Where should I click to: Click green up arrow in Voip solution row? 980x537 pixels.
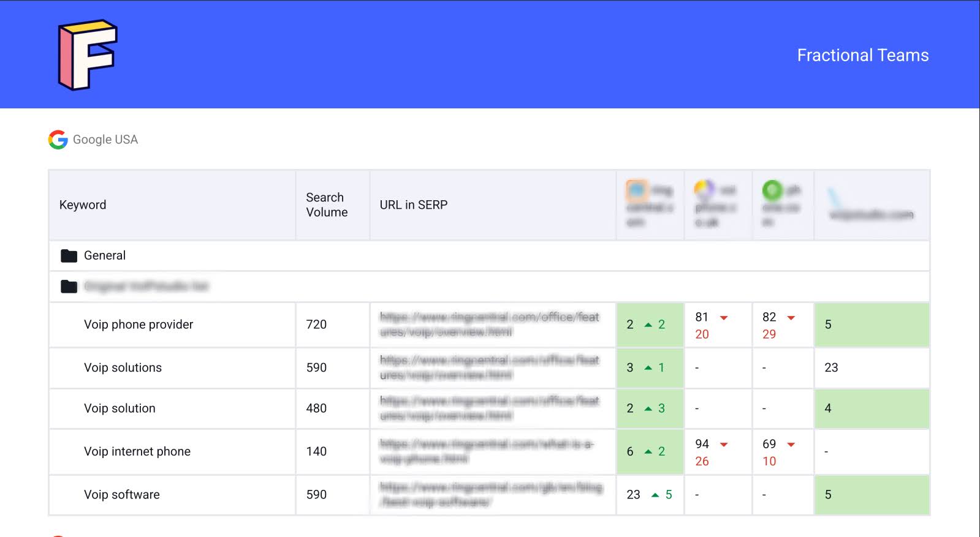coord(648,408)
